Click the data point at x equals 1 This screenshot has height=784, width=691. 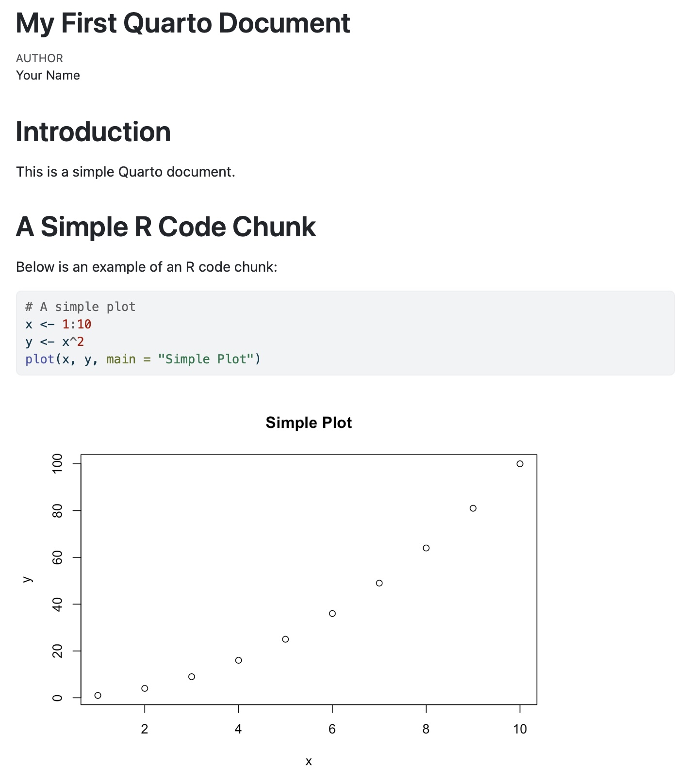coord(98,695)
